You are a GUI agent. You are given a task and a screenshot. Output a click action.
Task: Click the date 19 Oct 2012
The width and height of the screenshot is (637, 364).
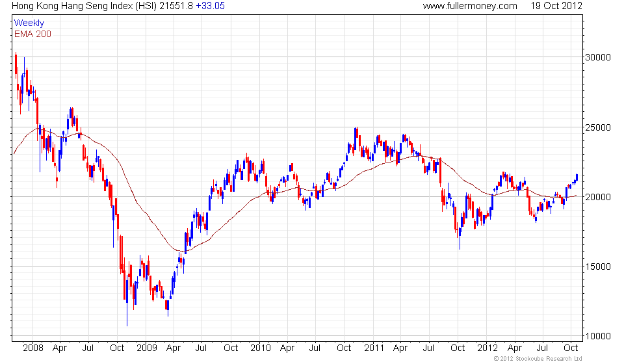click(556, 6)
